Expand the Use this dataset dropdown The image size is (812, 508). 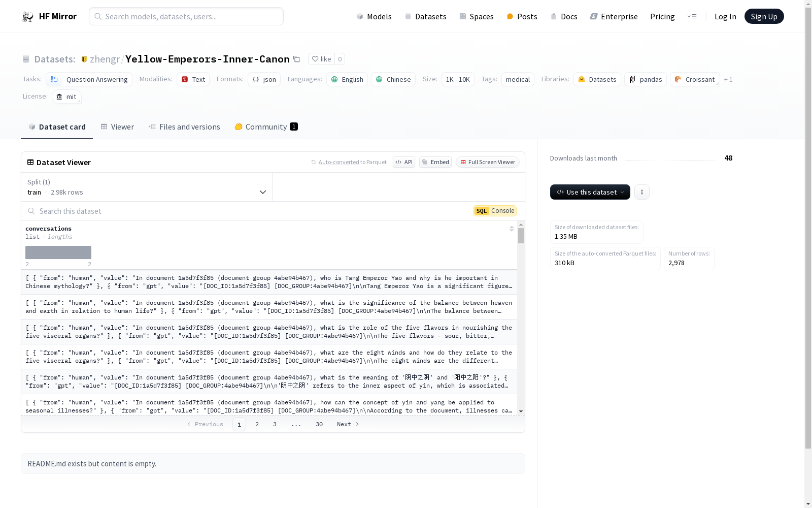point(590,192)
